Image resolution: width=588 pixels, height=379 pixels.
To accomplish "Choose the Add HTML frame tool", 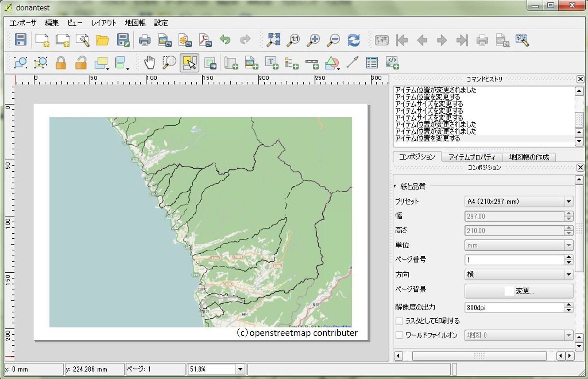I will pyautogui.click(x=392, y=63).
